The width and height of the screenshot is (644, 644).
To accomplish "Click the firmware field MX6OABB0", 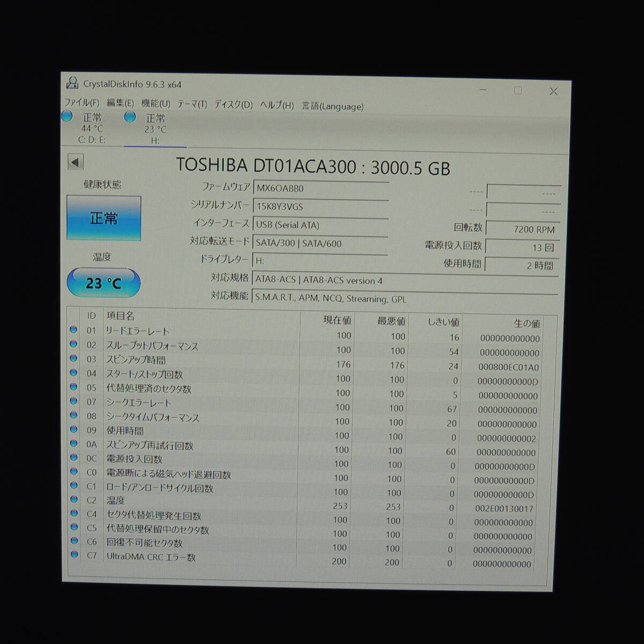I will click(321, 189).
